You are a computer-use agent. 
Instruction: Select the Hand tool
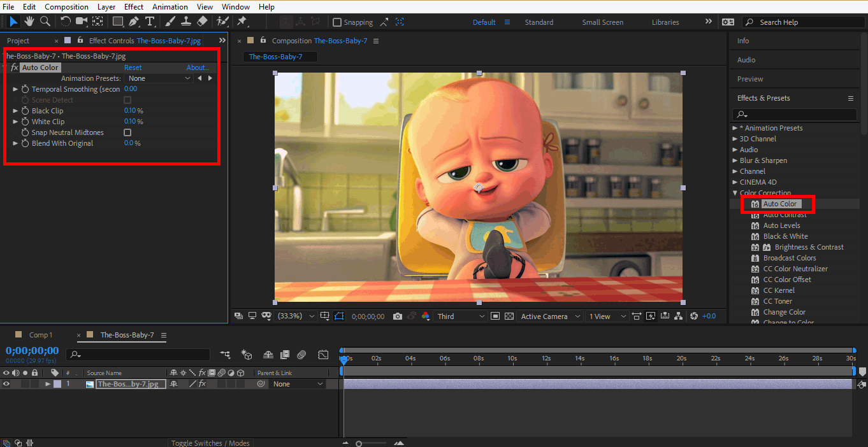29,22
